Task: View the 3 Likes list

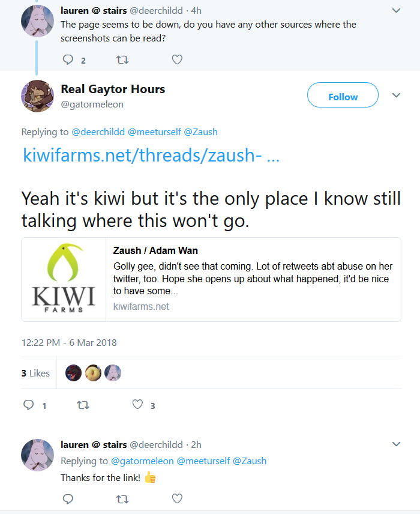Action: (x=35, y=373)
